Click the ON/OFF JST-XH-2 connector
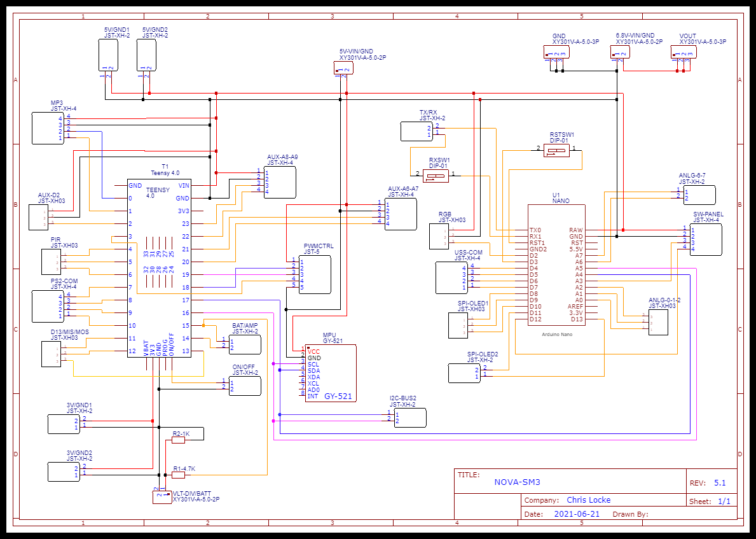The image size is (756, 539). click(x=244, y=384)
